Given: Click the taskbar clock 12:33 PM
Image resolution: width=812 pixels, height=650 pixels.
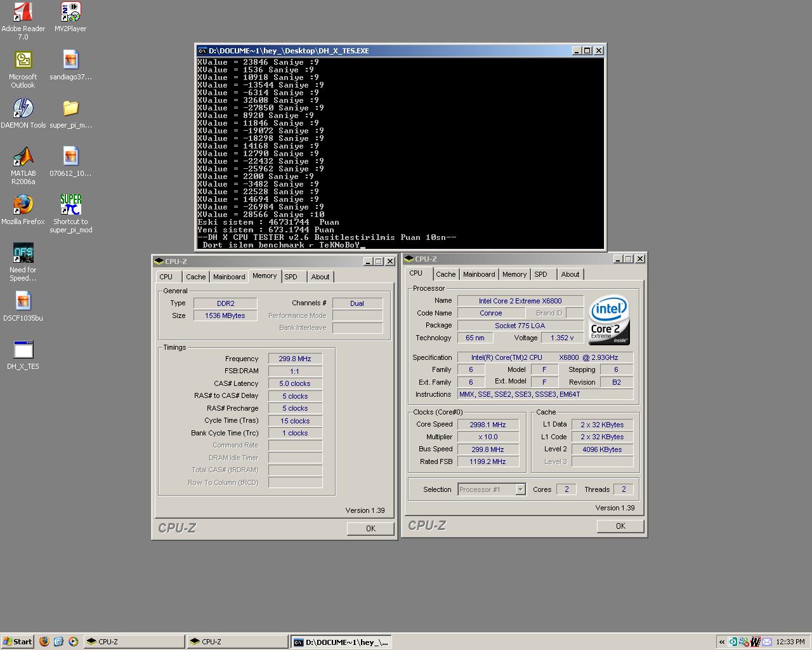Looking at the screenshot, I should [x=790, y=642].
